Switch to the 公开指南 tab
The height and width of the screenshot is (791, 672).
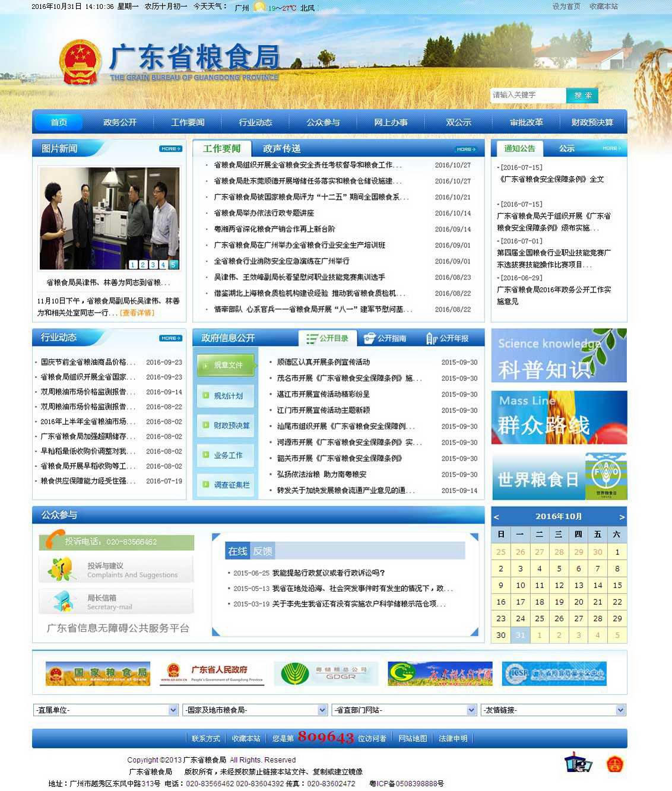pos(386,338)
